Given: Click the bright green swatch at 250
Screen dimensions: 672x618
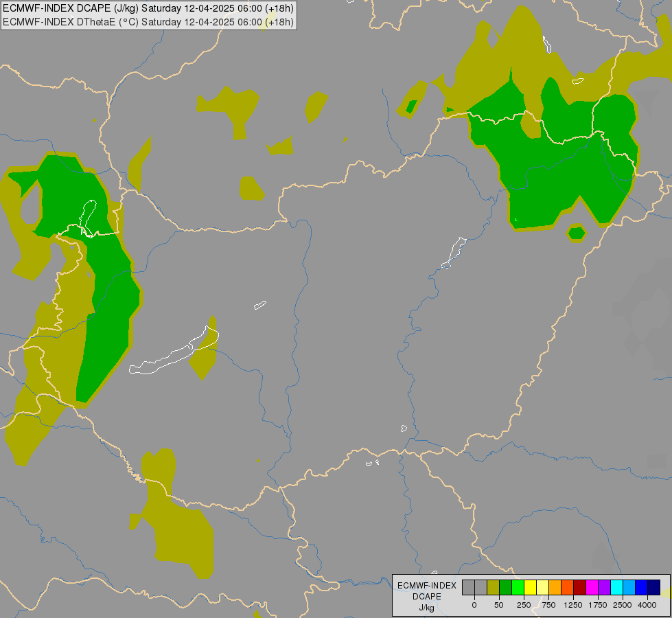Looking at the screenshot, I should point(518,587).
